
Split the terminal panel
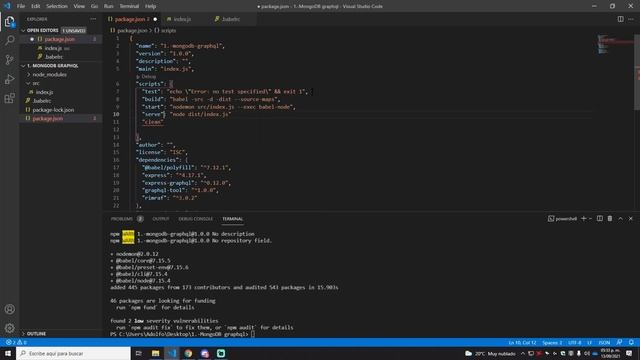(x=600, y=218)
